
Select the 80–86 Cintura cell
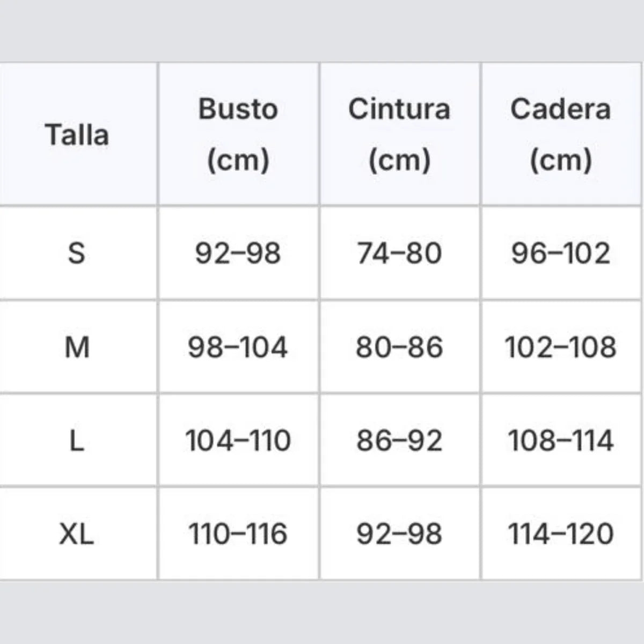click(399, 347)
